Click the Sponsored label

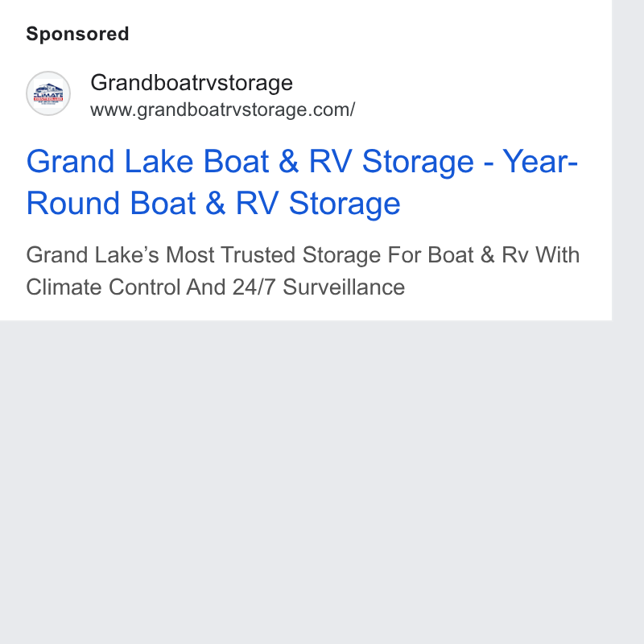point(77,34)
